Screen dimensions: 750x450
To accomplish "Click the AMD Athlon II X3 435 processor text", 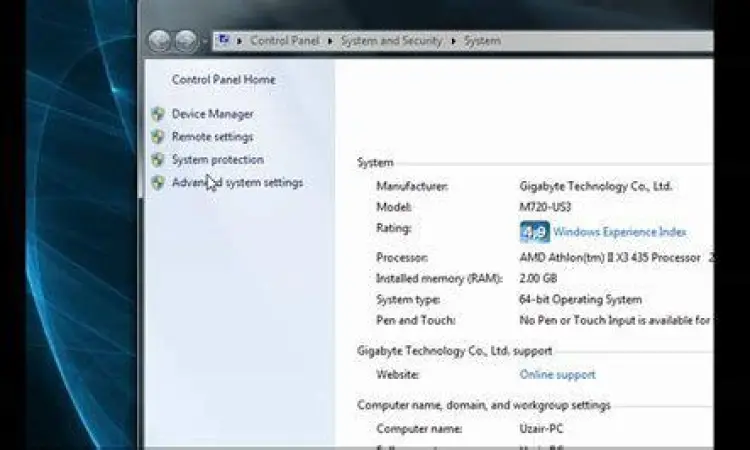I will click(610, 258).
